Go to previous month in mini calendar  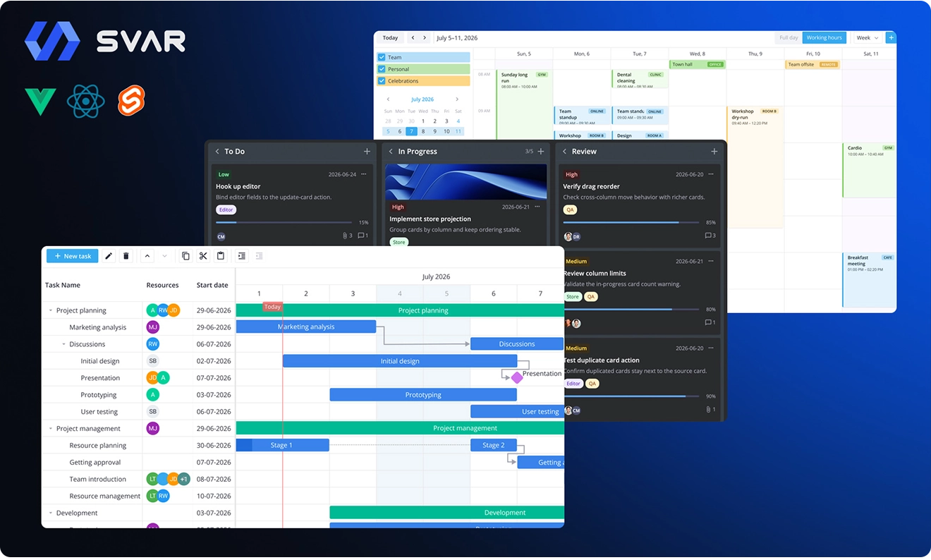pyautogui.click(x=388, y=99)
